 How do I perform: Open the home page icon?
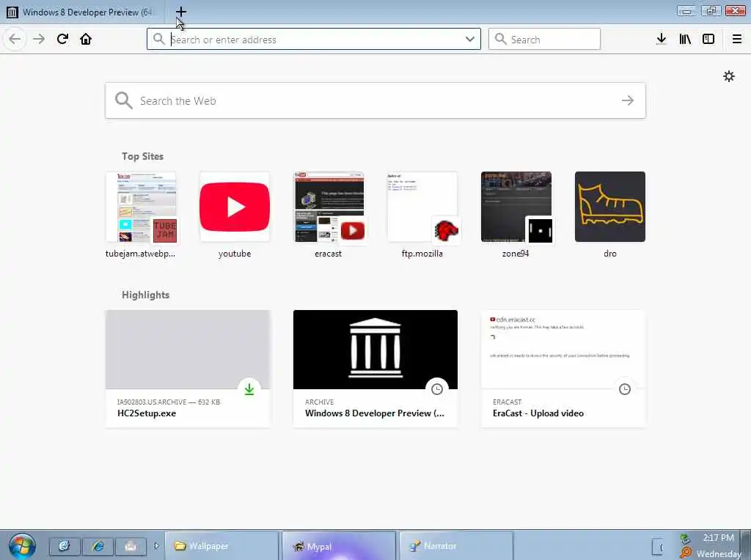[86, 39]
